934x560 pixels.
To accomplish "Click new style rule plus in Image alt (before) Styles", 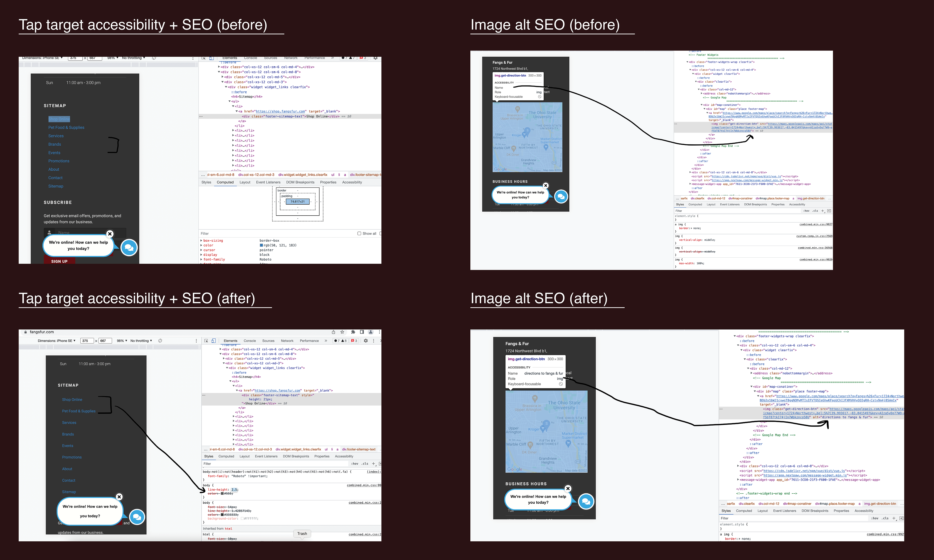I will click(x=823, y=211).
